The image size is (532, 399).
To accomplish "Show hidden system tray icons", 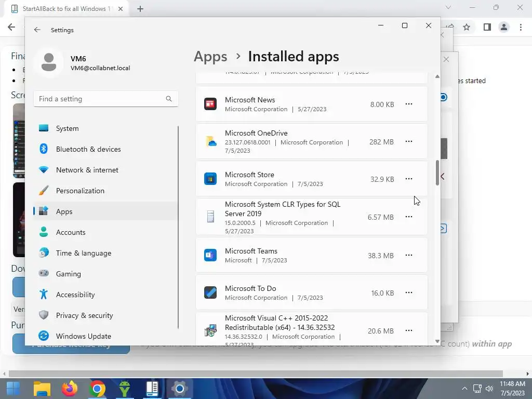I will [x=464, y=389].
